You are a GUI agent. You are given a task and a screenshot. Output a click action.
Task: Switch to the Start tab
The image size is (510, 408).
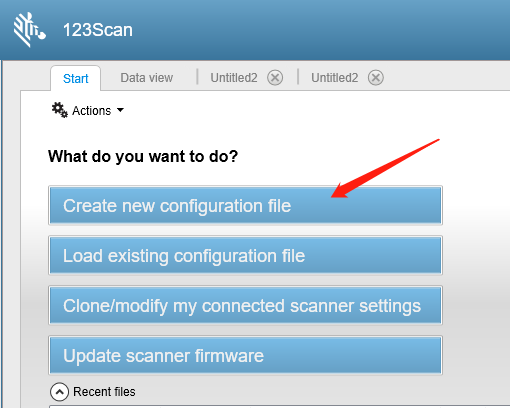pos(75,79)
